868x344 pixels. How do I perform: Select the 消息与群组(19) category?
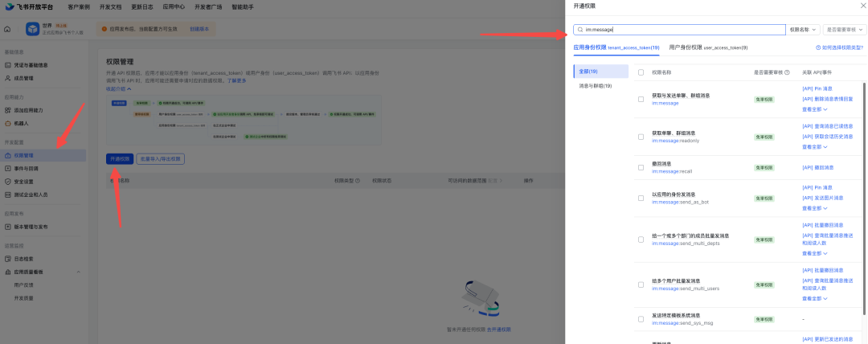[x=595, y=86]
